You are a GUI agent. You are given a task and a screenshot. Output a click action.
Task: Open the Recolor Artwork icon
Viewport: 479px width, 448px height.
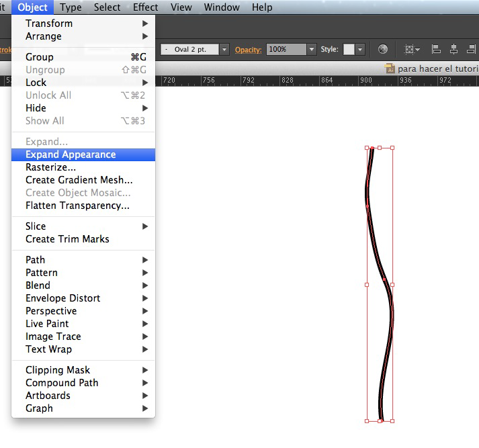tap(382, 49)
